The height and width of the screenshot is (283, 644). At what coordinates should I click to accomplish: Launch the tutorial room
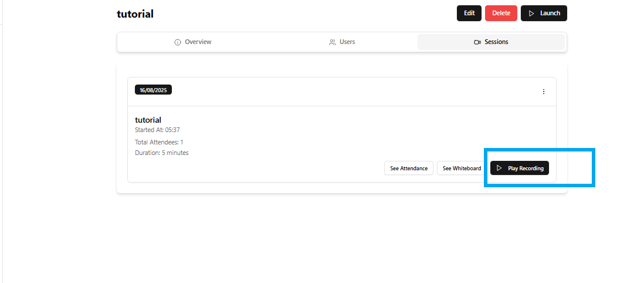point(544,14)
